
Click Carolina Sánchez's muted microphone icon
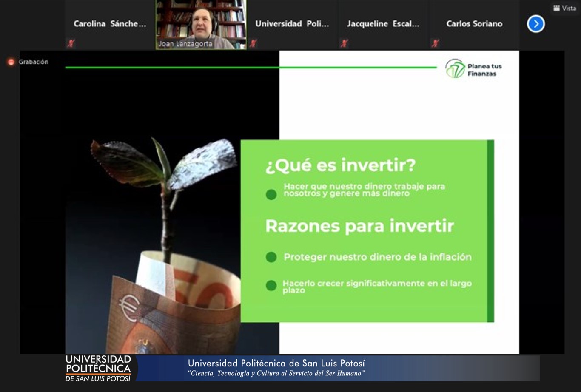point(71,43)
